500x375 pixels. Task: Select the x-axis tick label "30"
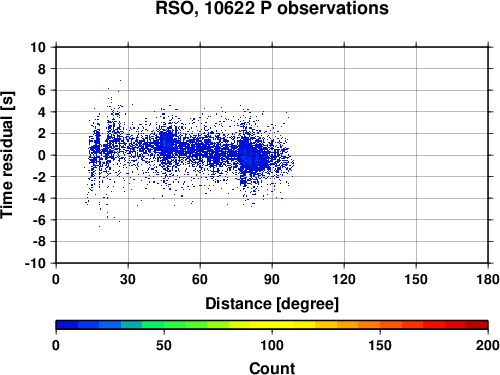[x=128, y=279]
